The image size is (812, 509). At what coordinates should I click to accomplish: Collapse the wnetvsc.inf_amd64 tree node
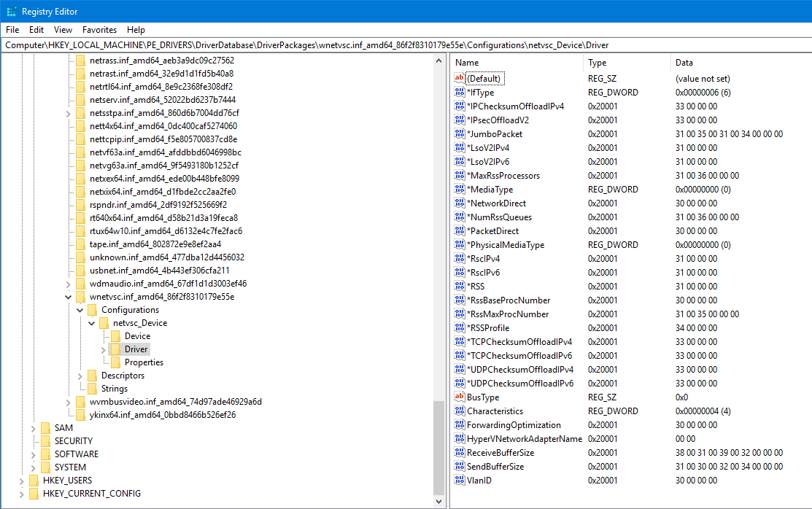(69, 297)
